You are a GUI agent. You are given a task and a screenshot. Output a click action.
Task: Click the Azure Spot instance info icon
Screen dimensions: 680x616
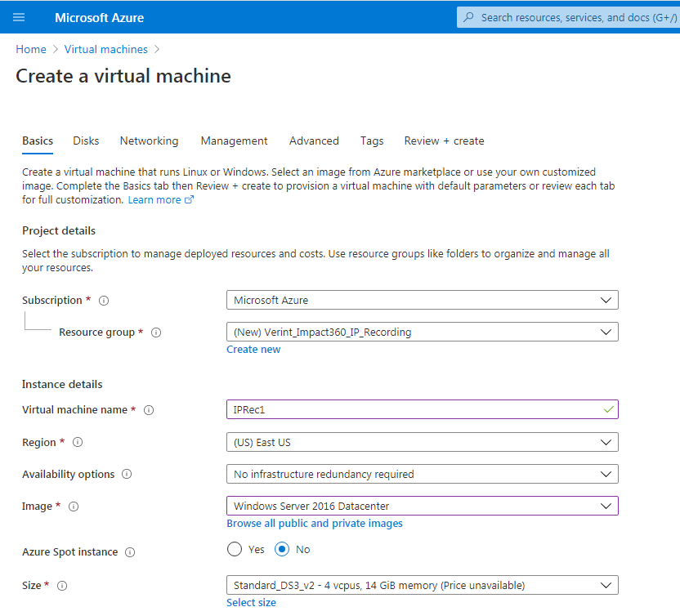130,552
